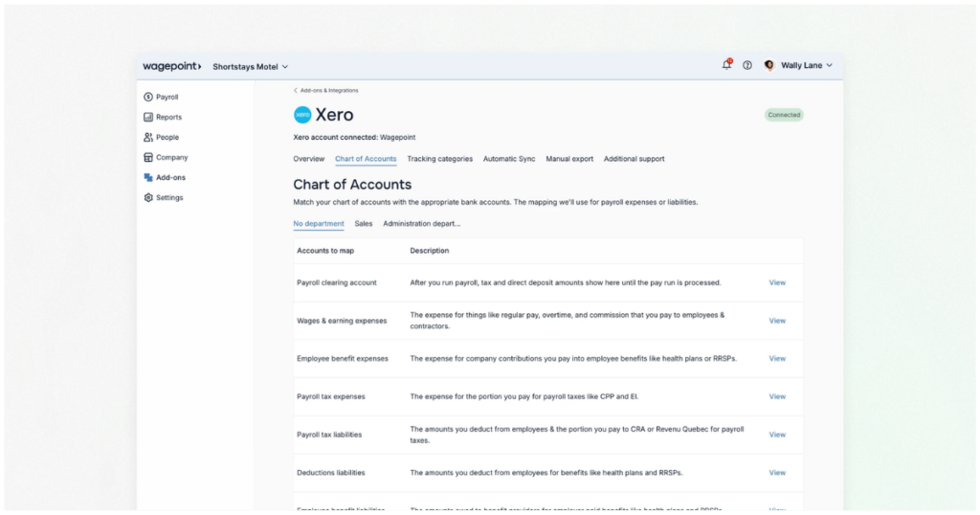
Task: View the Payroll clearing account mapping
Action: click(777, 282)
